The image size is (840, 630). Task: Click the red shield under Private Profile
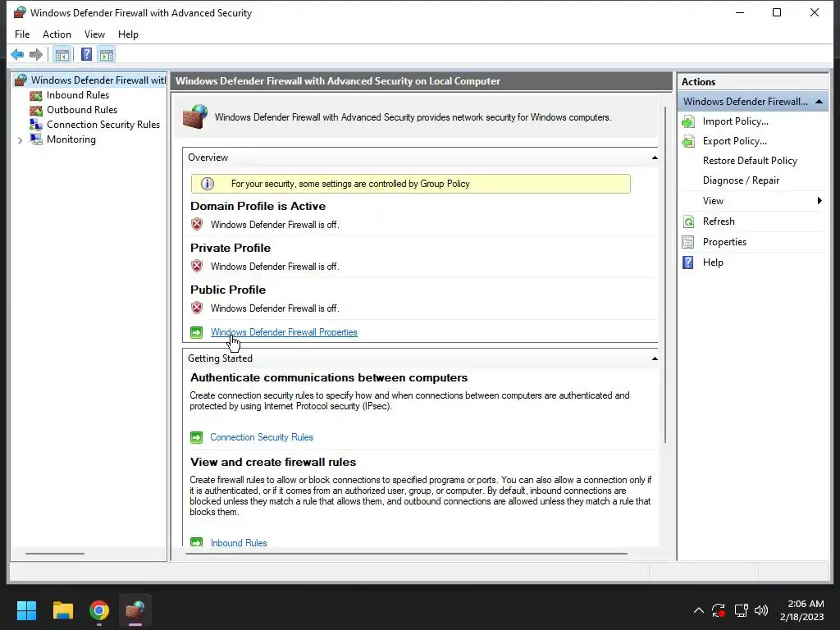[197, 267]
